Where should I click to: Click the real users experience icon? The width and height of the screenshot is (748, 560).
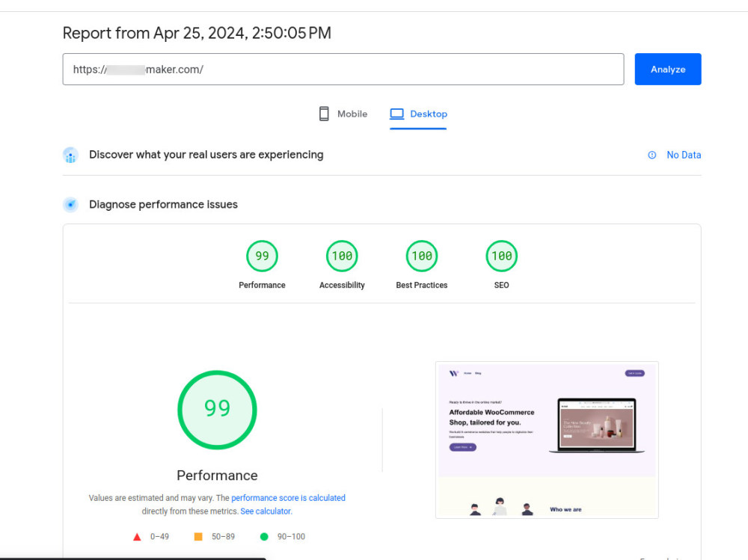click(70, 155)
